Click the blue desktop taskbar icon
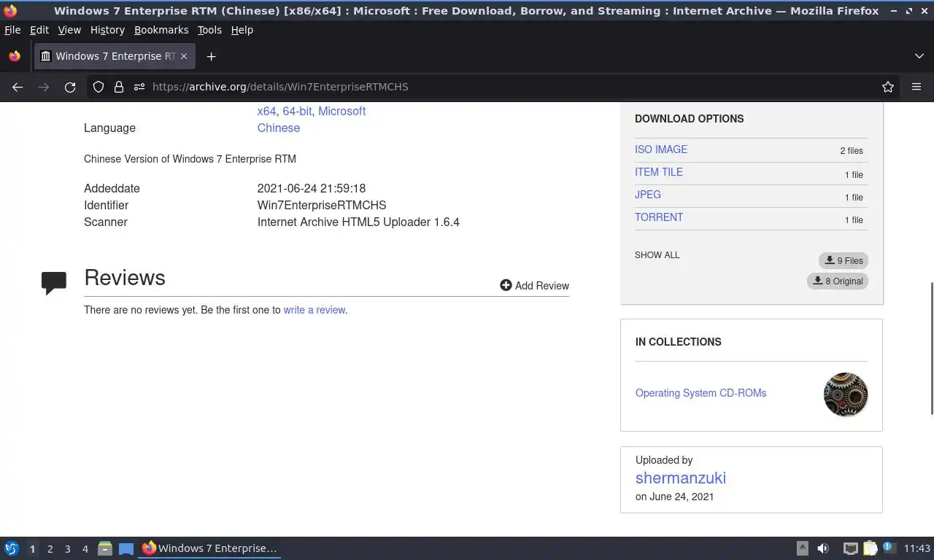 (126, 548)
